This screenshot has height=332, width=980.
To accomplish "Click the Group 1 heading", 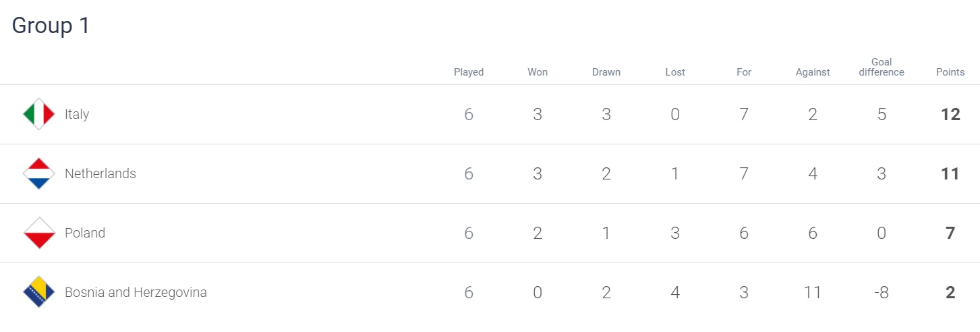I will tap(51, 26).
